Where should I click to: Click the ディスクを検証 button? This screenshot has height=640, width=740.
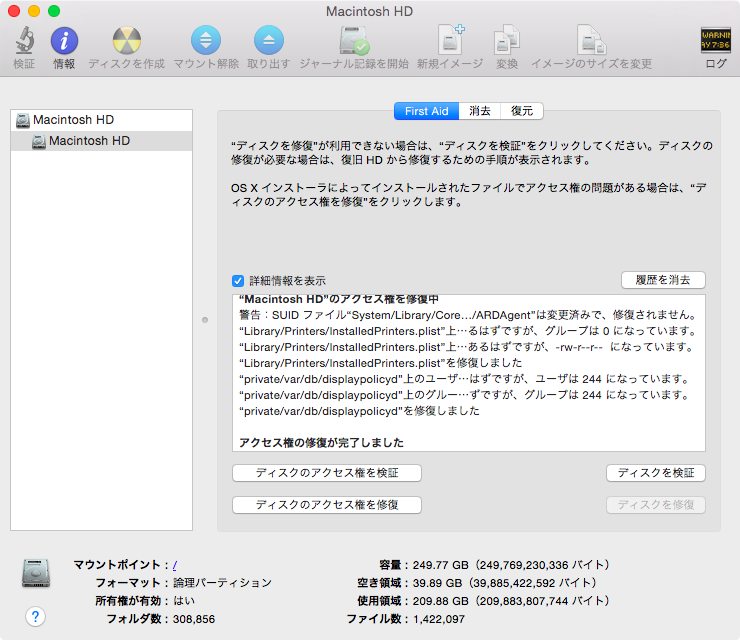[656, 473]
